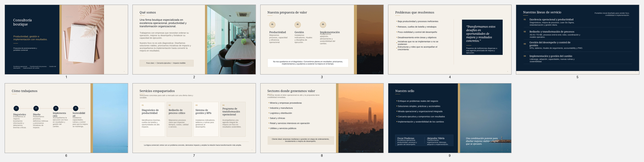The width and height of the screenshot is (644, 162).
Task: Click the Transformamos estos desafíos quote box
Action: [482, 37]
